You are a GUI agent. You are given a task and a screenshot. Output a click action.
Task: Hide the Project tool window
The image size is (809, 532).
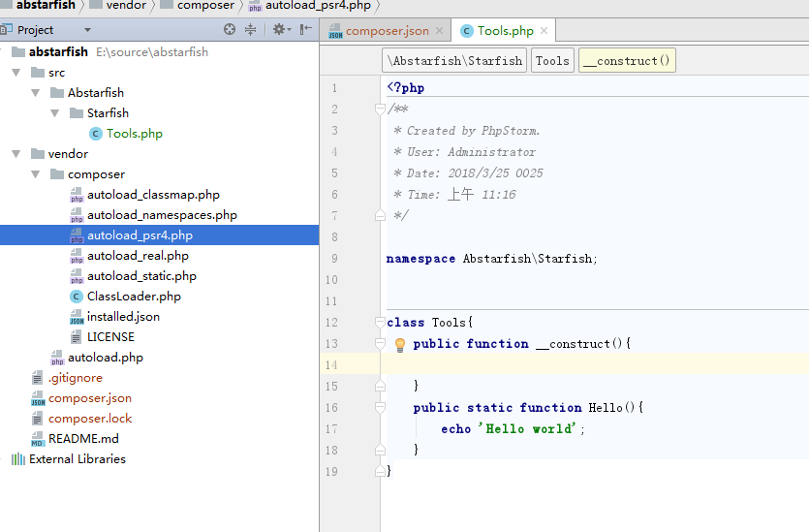[306, 29]
